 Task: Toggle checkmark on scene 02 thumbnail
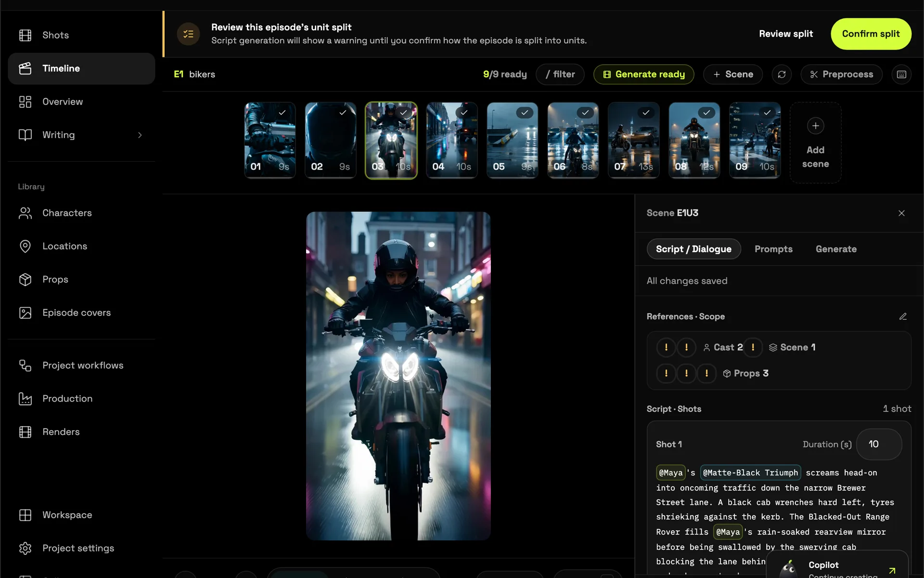[x=343, y=113]
